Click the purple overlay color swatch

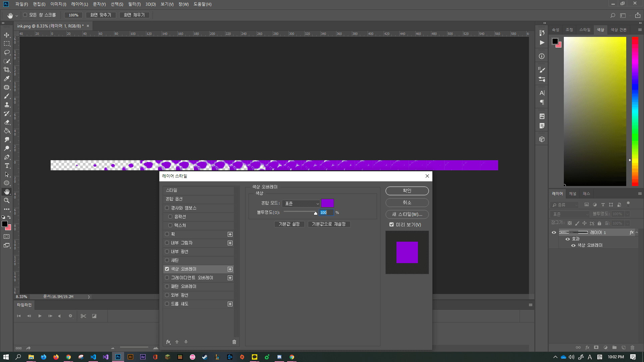(x=327, y=203)
